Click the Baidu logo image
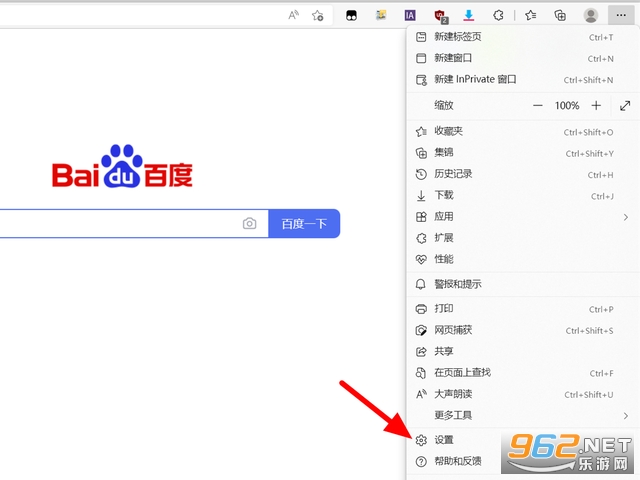The image size is (640, 480). coord(122,166)
